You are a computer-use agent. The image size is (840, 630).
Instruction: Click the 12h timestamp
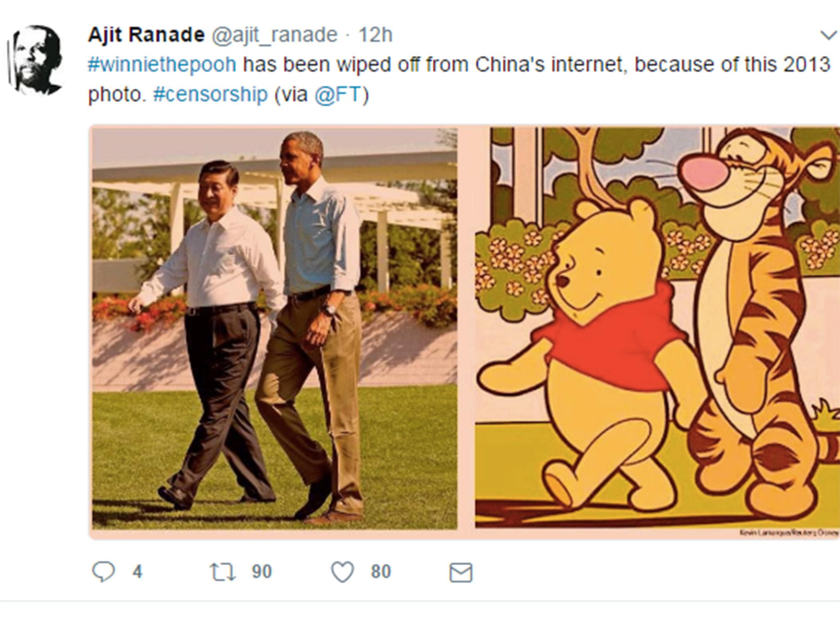click(x=375, y=35)
